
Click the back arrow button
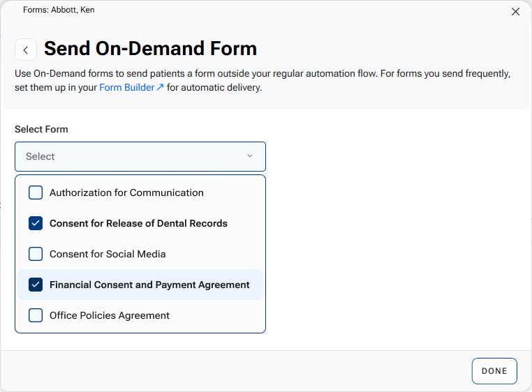pyautogui.click(x=26, y=50)
